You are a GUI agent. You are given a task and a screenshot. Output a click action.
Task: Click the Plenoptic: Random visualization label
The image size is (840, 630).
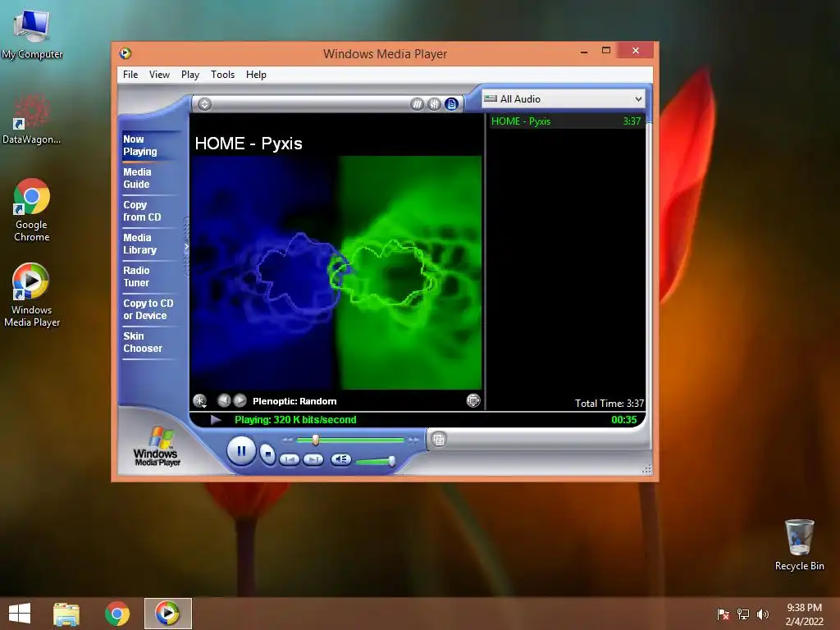coord(294,401)
